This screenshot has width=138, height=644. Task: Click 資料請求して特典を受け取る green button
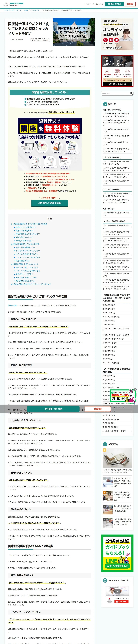coord(49,203)
